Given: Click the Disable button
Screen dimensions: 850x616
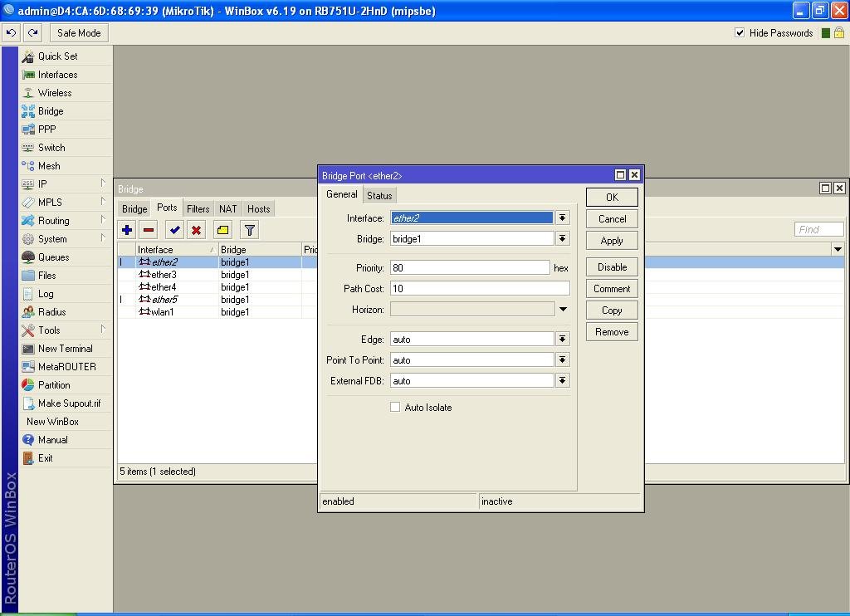Looking at the screenshot, I should pyautogui.click(x=612, y=267).
